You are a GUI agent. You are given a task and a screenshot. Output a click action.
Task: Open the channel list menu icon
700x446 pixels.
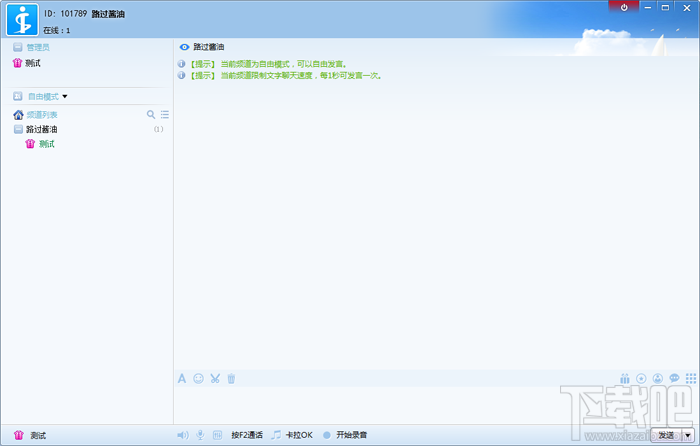165,114
